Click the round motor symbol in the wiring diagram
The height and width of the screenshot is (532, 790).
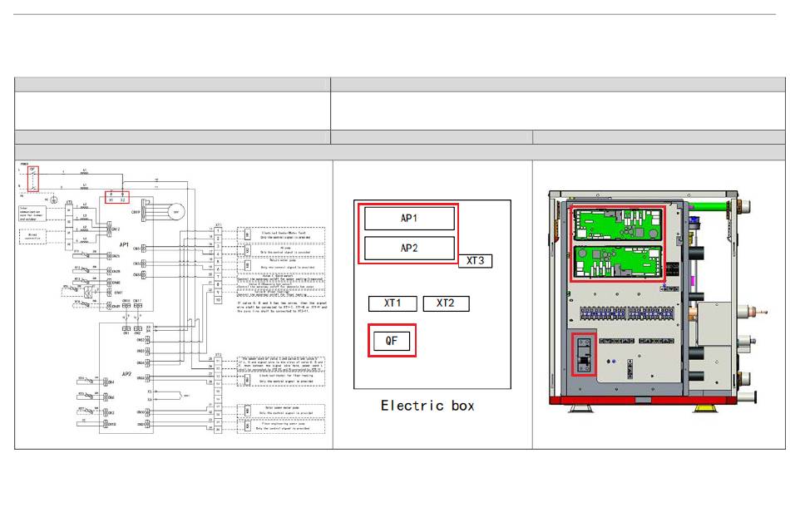[x=175, y=212]
